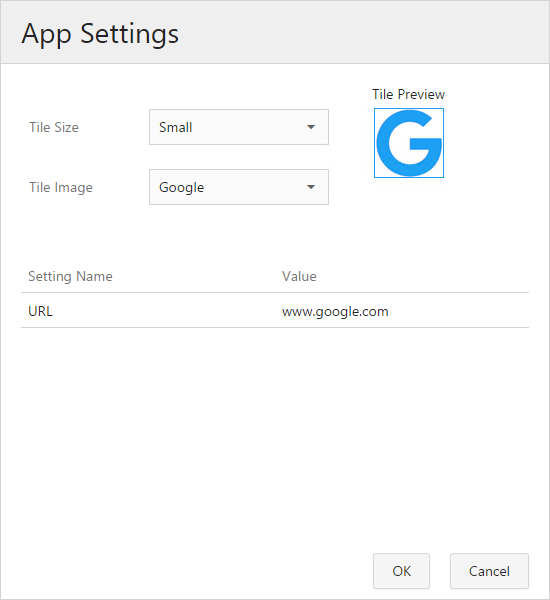Click the Tile Image label

pyautogui.click(x=61, y=188)
